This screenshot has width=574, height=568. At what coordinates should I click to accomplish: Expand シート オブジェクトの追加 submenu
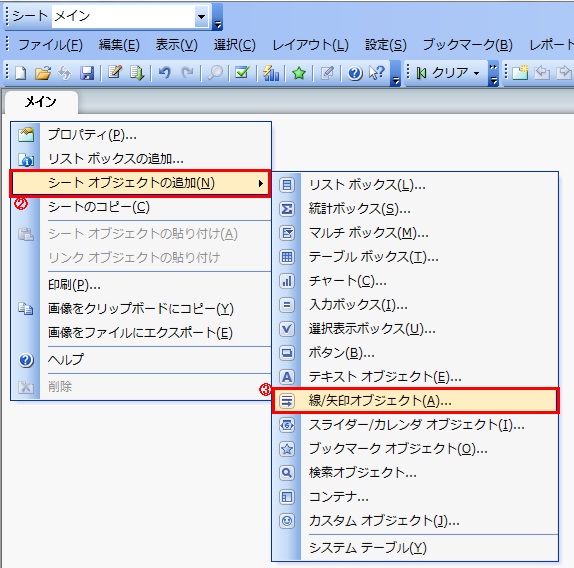tap(140, 183)
